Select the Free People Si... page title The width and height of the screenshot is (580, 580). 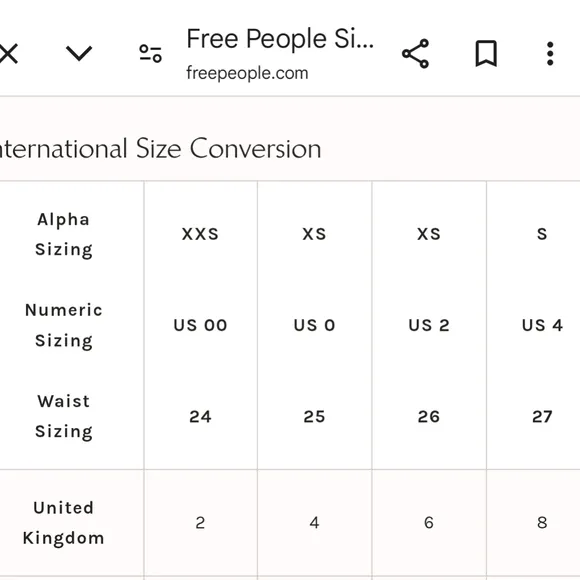click(280, 38)
